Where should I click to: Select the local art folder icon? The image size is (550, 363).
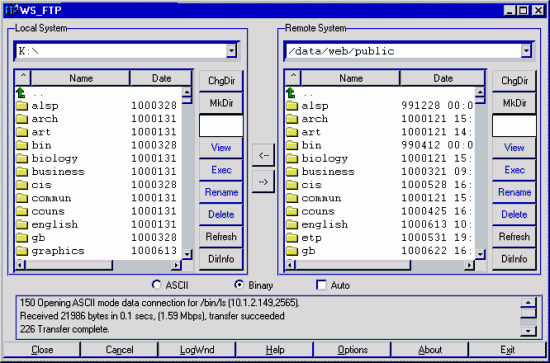[22, 132]
